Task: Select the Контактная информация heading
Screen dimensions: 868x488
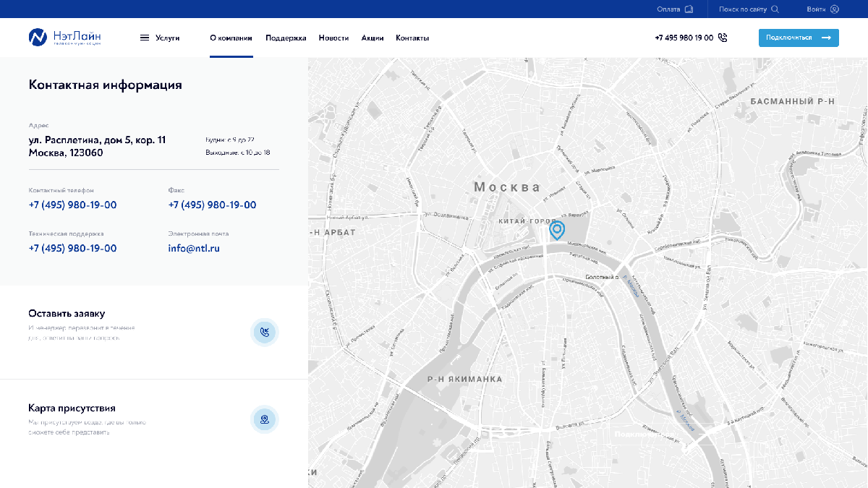Action: (x=106, y=85)
